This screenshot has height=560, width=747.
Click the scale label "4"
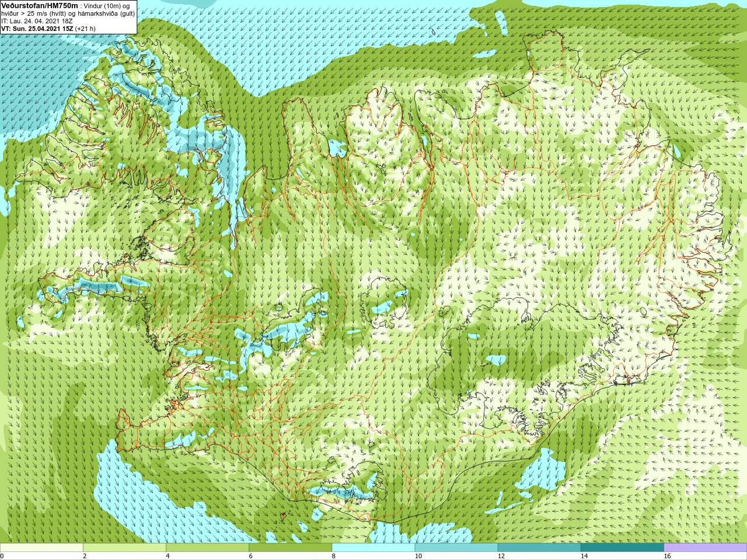click(167, 556)
